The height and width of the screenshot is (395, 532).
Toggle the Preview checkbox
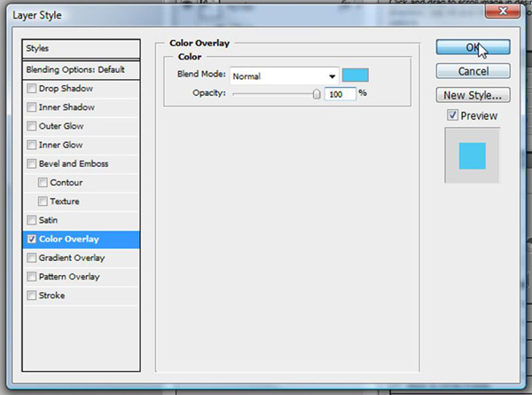[x=452, y=115]
